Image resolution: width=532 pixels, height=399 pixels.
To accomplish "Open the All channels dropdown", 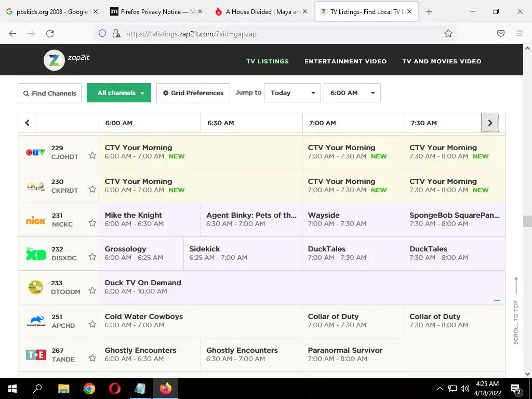I will pyautogui.click(x=119, y=92).
